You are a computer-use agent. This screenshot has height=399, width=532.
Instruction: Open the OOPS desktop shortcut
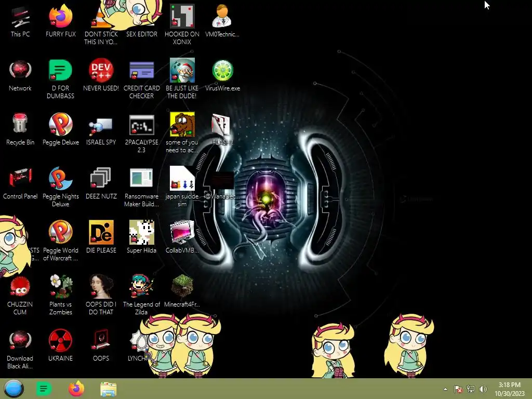click(x=101, y=345)
